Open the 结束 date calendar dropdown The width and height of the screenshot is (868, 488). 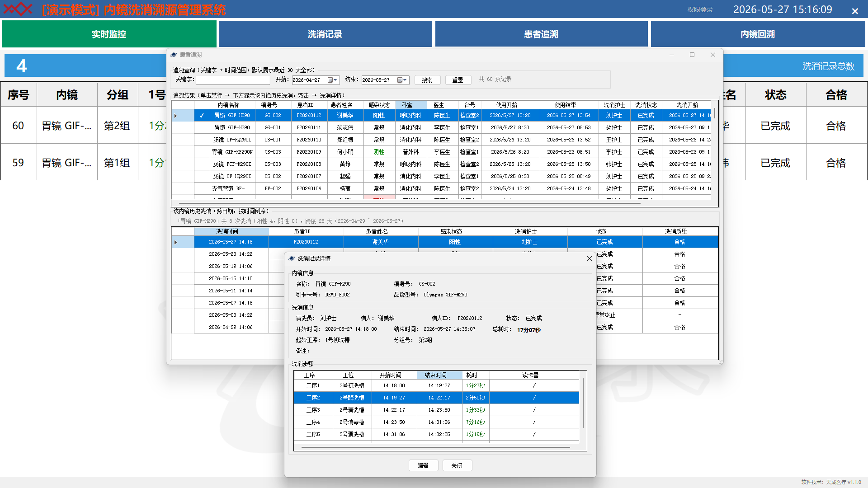[x=402, y=80]
